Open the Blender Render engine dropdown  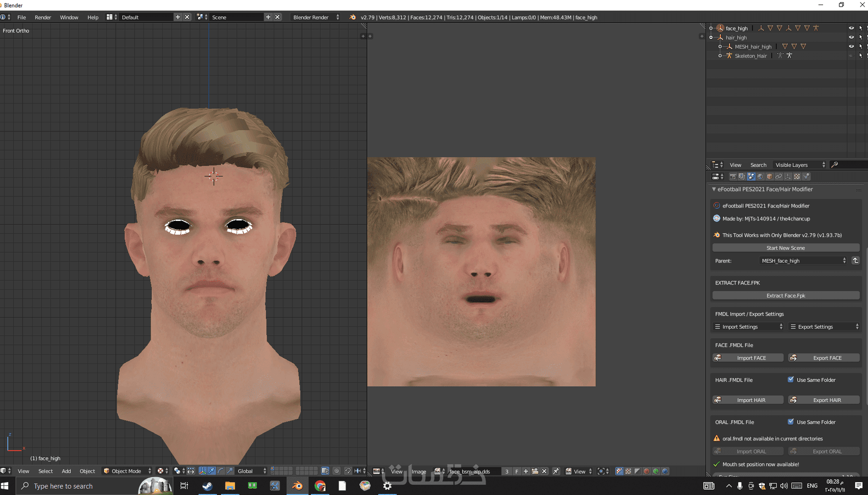click(316, 17)
